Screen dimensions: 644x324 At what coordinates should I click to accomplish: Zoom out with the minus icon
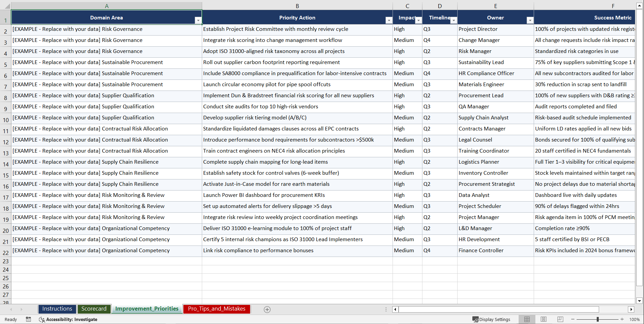pyautogui.click(x=573, y=319)
